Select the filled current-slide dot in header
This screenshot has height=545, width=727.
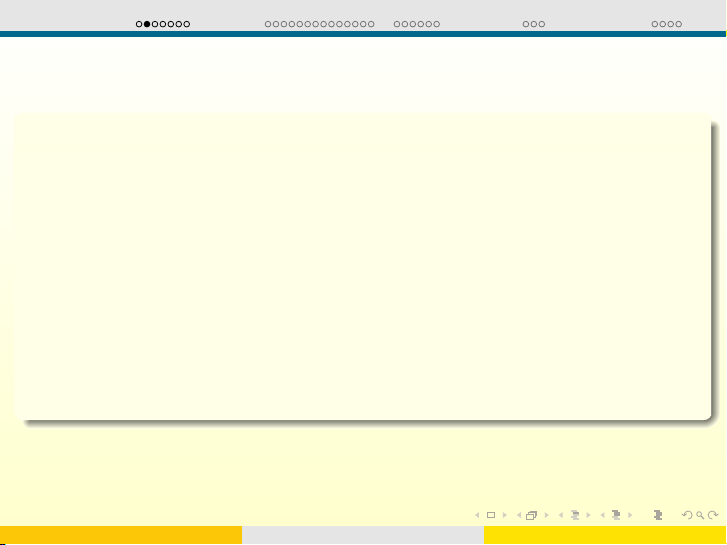[147, 23]
